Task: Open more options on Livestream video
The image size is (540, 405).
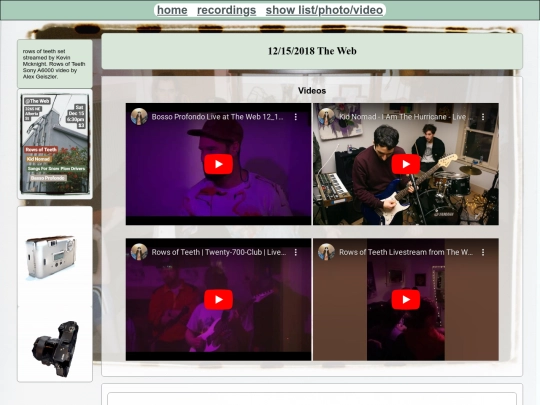Action: click(x=483, y=252)
